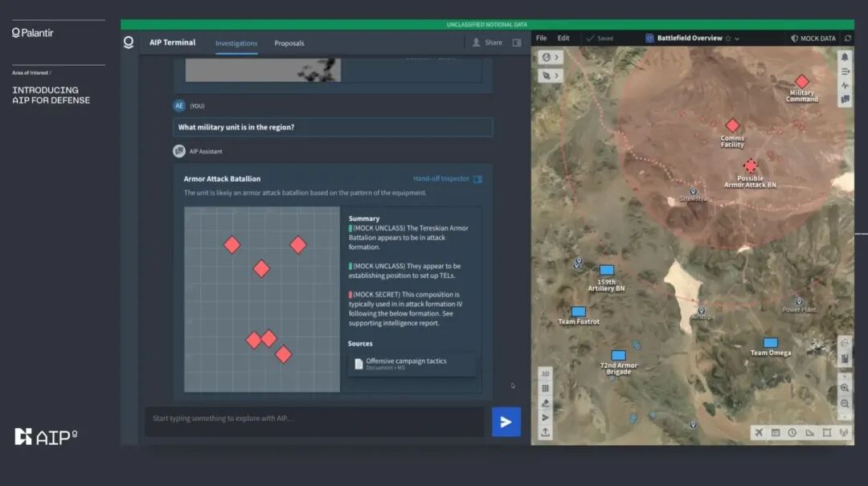Click the basemap icon below cloud icon
The height and width of the screenshot is (486, 868).
(845, 359)
